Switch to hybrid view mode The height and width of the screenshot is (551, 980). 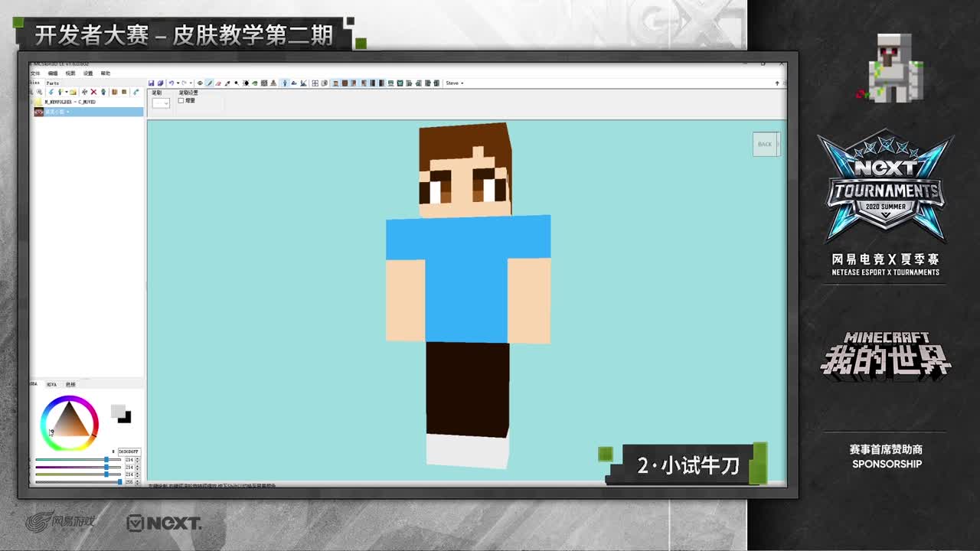pyautogui.click(x=303, y=83)
